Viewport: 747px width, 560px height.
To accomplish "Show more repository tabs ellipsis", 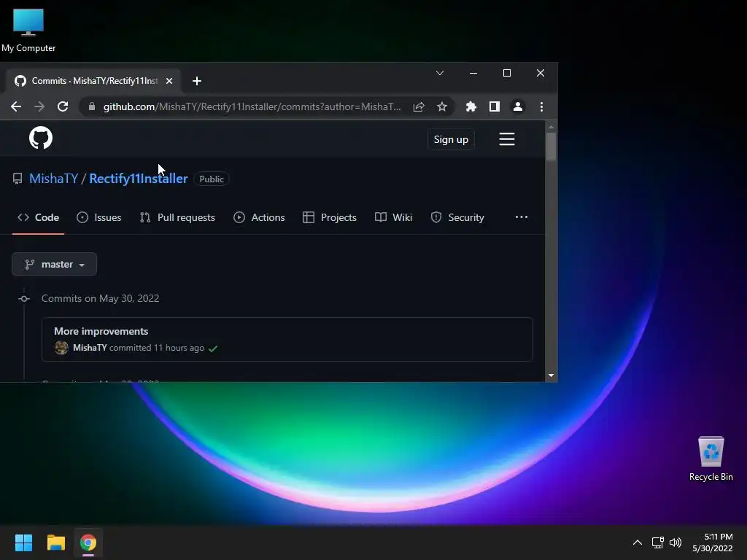I will click(x=521, y=217).
